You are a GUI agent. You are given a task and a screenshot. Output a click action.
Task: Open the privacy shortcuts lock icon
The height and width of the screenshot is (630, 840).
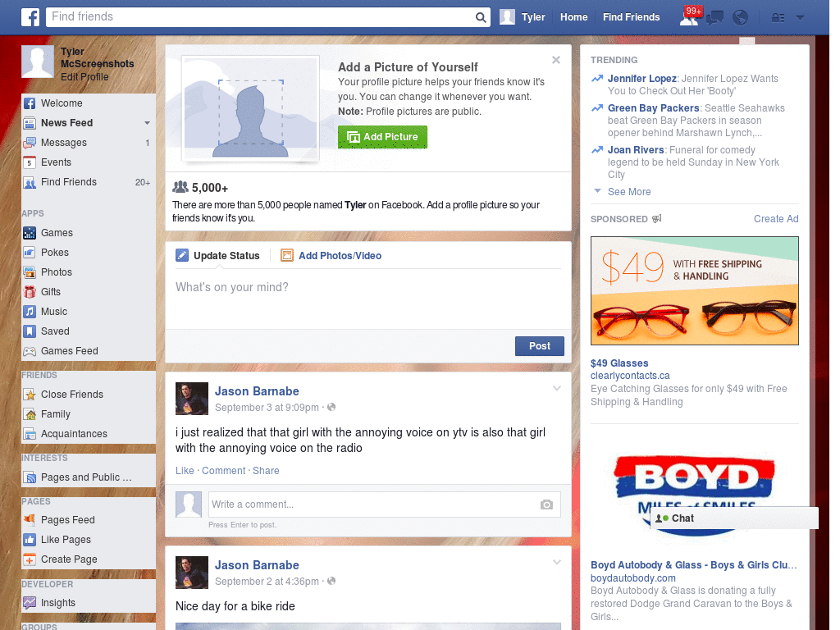778,18
